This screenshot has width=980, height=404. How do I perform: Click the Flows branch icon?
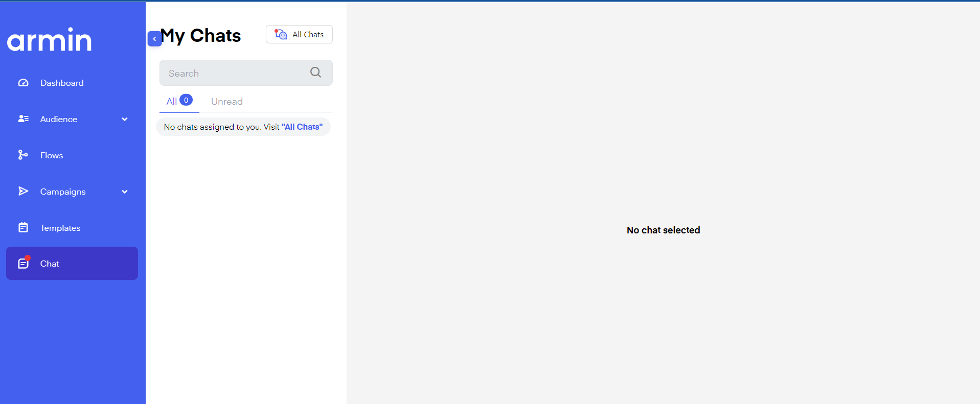tap(23, 155)
